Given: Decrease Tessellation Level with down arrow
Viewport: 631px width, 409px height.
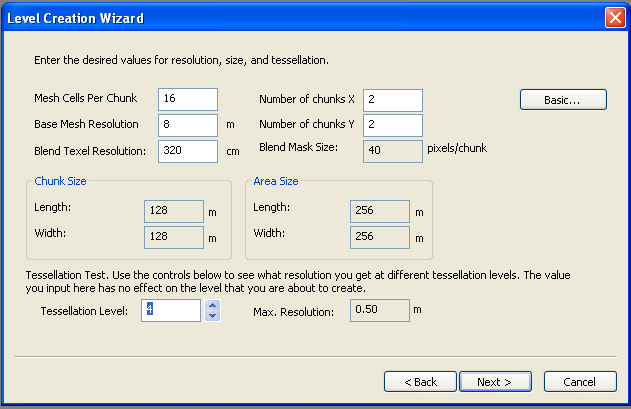Looking at the screenshot, I should [x=212, y=316].
